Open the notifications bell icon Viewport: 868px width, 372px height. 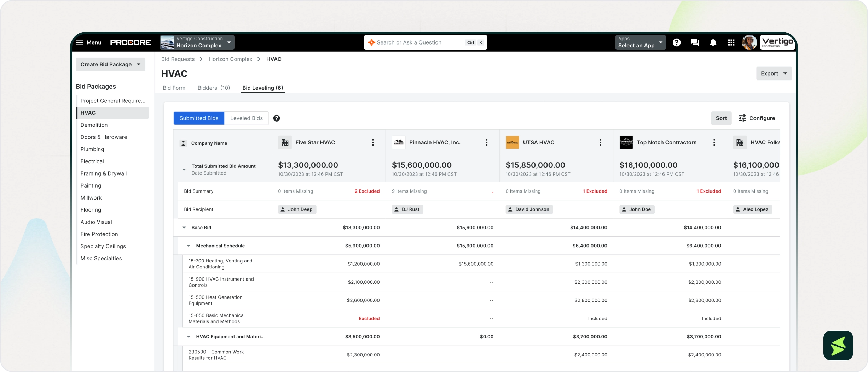(713, 42)
